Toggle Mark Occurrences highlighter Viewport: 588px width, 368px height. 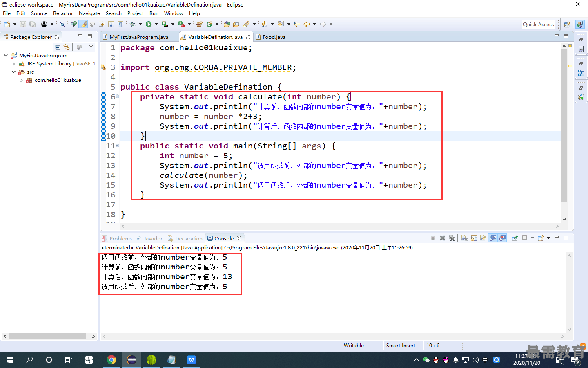[83, 25]
